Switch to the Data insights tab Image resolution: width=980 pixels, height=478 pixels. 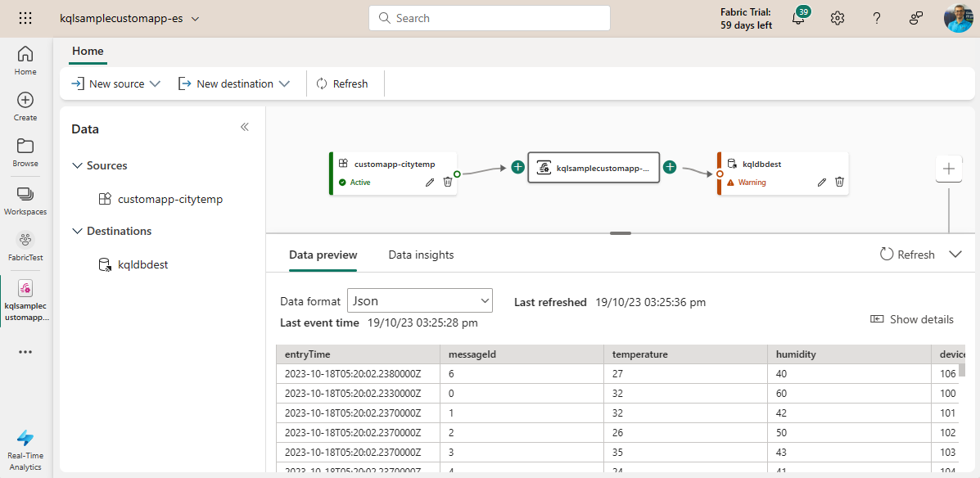point(421,255)
